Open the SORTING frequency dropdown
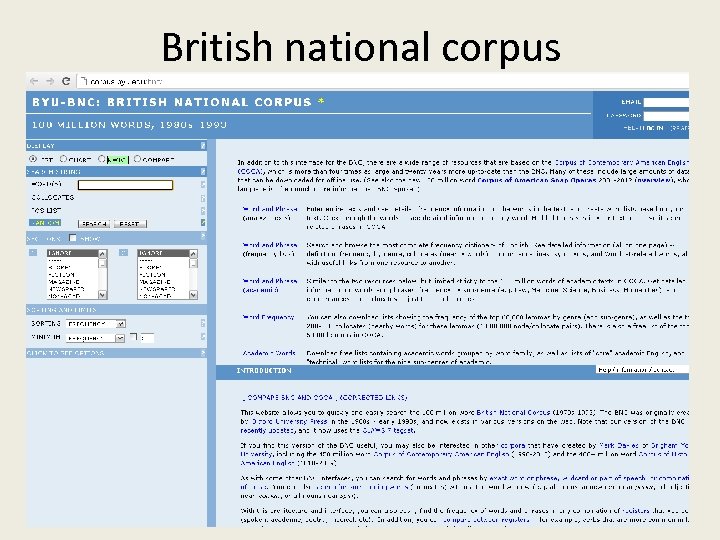Viewport: 720px width, 540px height. click(96, 324)
